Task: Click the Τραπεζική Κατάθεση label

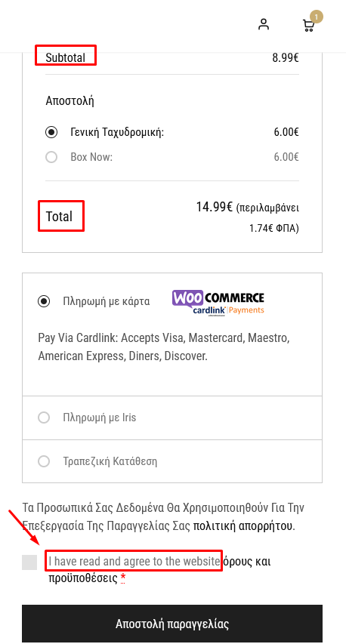Action: (x=110, y=461)
